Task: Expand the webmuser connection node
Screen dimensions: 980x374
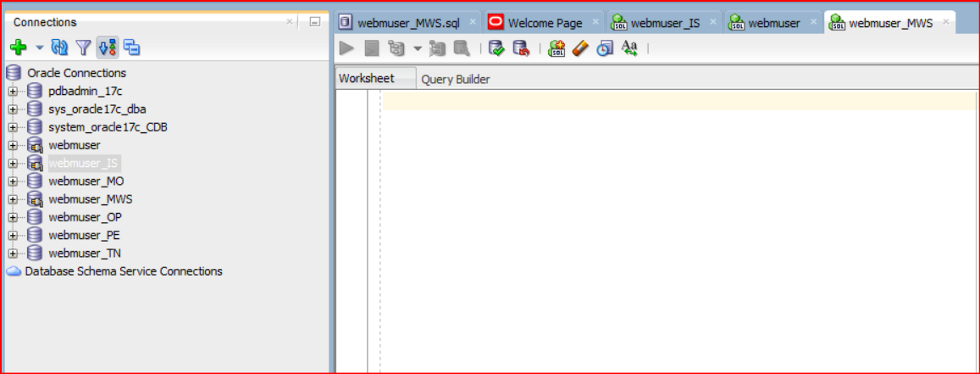Action: (x=13, y=146)
